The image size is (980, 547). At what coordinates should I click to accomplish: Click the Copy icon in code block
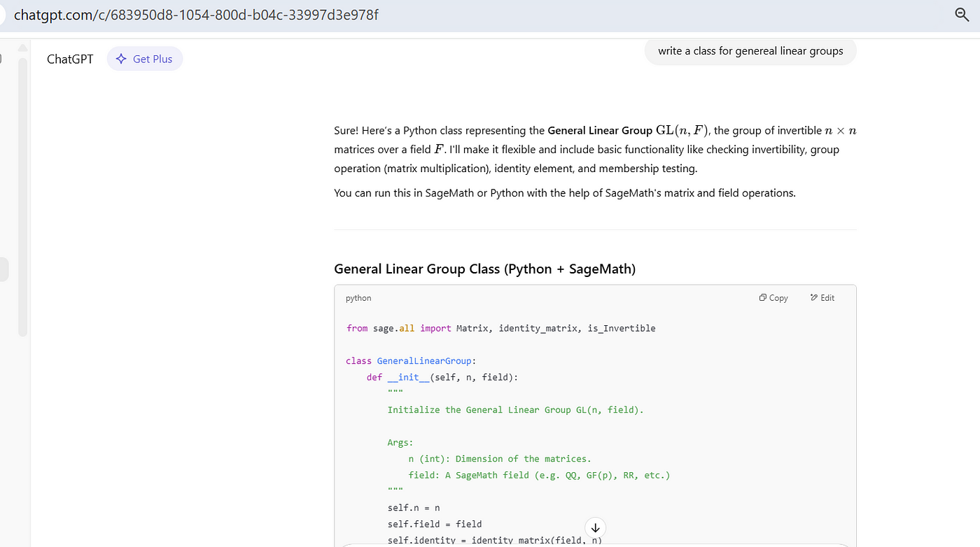[762, 298]
